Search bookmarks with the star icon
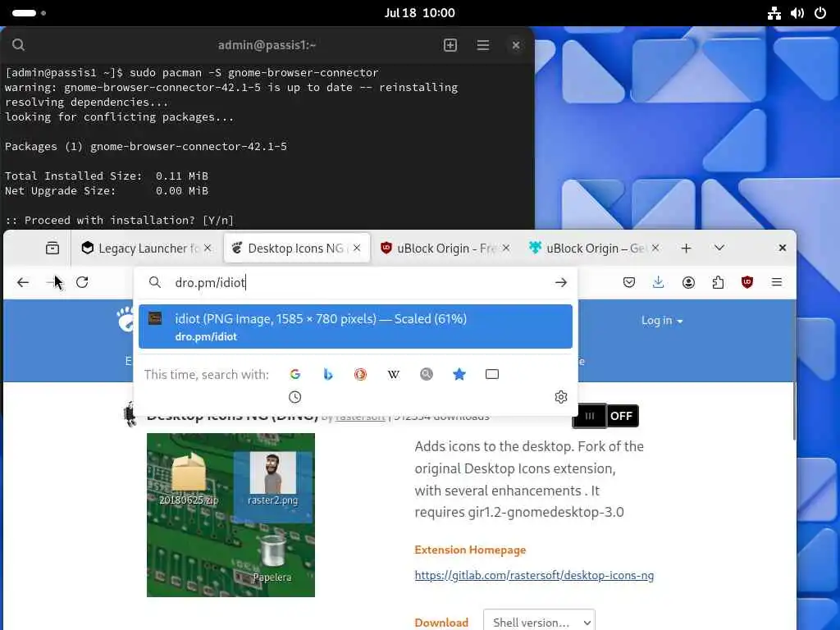The width and height of the screenshot is (840, 630). (459, 374)
